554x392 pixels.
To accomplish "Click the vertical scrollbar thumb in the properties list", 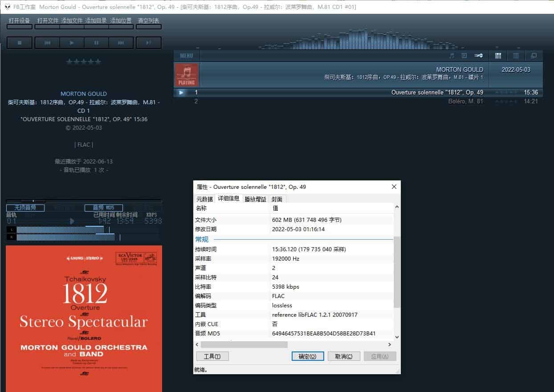I will (x=397, y=272).
